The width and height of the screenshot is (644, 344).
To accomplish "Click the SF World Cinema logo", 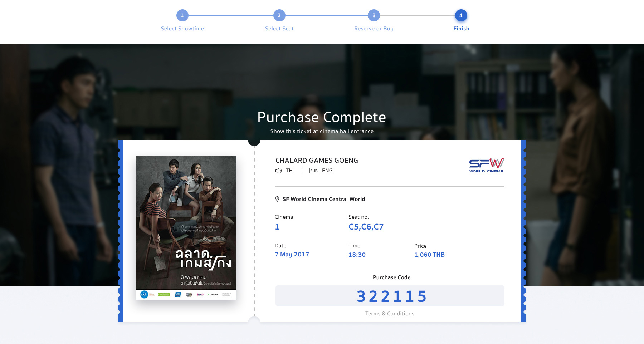I will [486, 165].
